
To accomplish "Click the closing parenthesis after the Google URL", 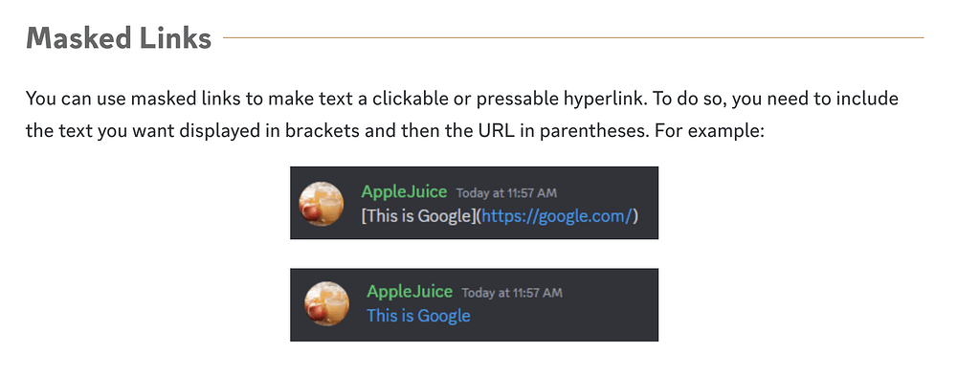I will (x=635, y=216).
